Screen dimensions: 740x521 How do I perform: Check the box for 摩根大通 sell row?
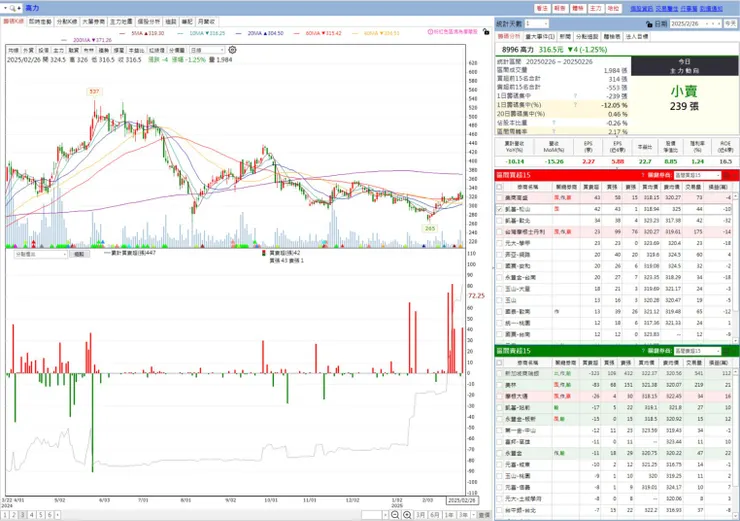point(499,396)
